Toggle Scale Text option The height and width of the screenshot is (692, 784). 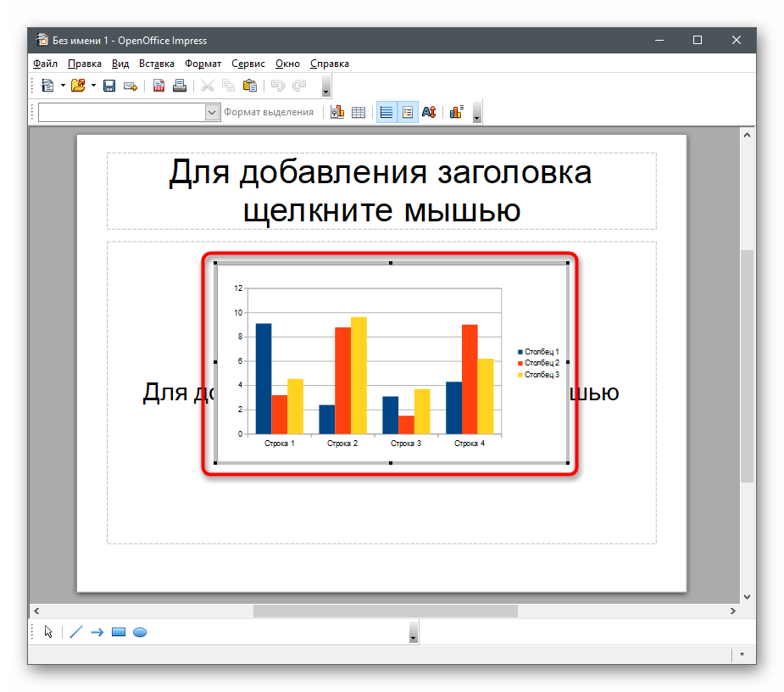click(429, 112)
